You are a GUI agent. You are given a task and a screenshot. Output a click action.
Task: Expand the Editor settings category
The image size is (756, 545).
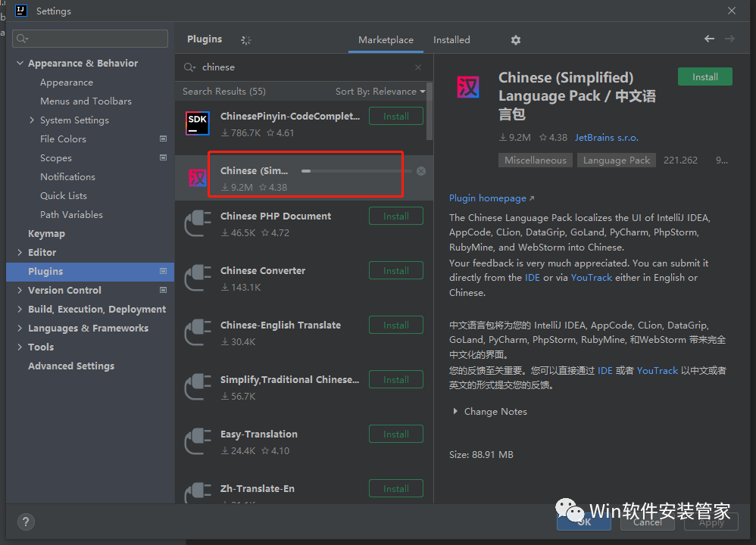20,253
